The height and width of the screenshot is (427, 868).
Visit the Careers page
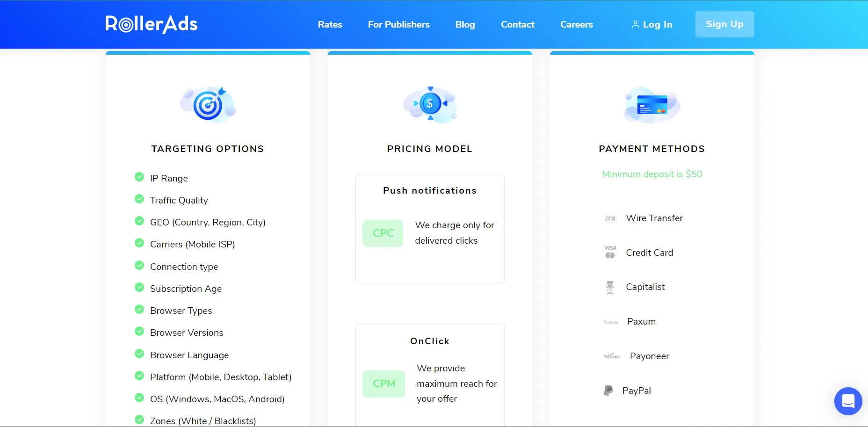pos(577,24)
